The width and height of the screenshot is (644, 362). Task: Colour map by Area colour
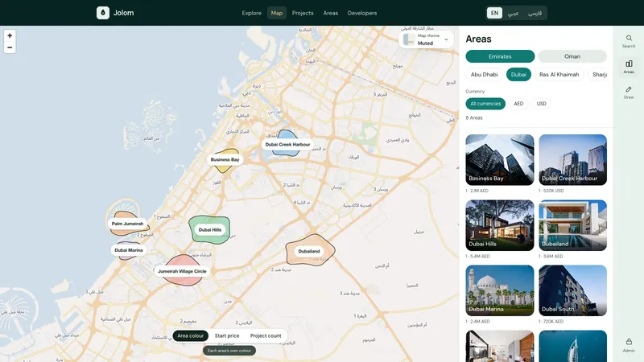[x=191, y=335]
